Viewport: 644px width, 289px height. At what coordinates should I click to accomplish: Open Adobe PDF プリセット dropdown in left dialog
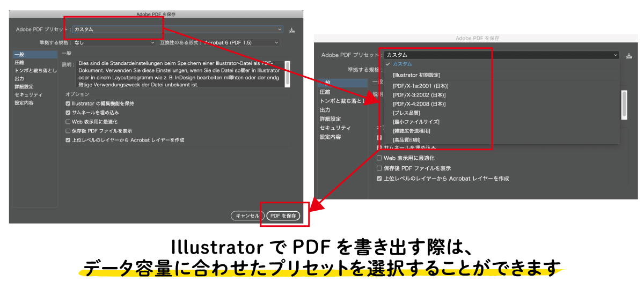(177, 29)
